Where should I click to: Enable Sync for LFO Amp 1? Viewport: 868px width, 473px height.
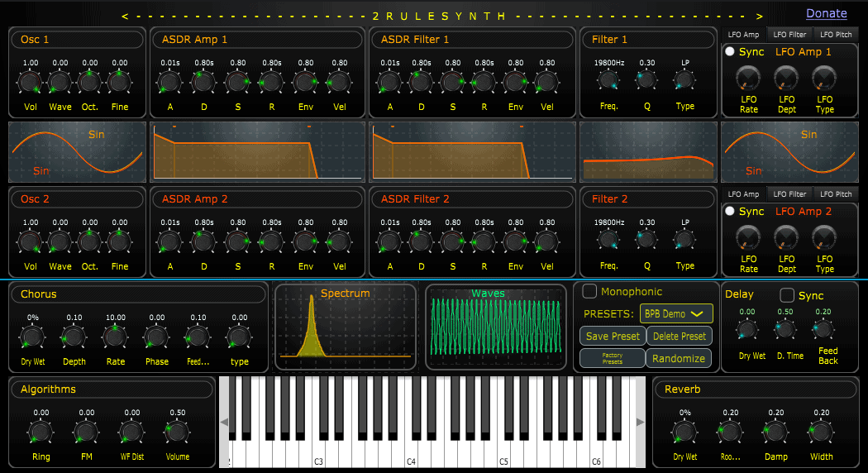[x=729, y=51]
